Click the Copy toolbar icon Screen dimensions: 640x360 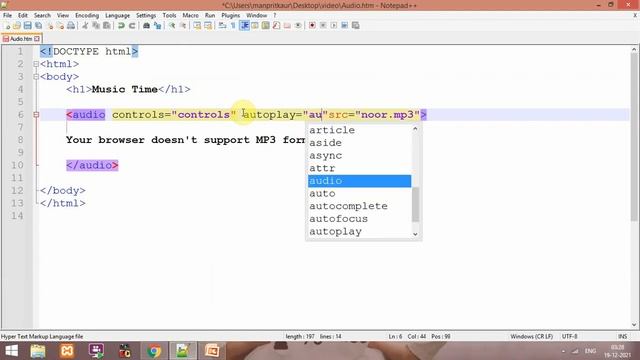[96, 25]
